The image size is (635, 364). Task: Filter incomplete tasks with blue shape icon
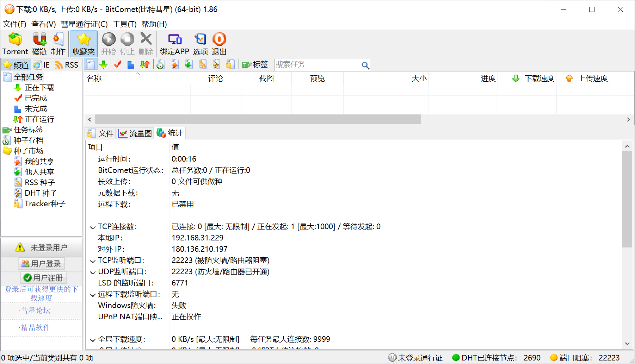click(131, 64)
